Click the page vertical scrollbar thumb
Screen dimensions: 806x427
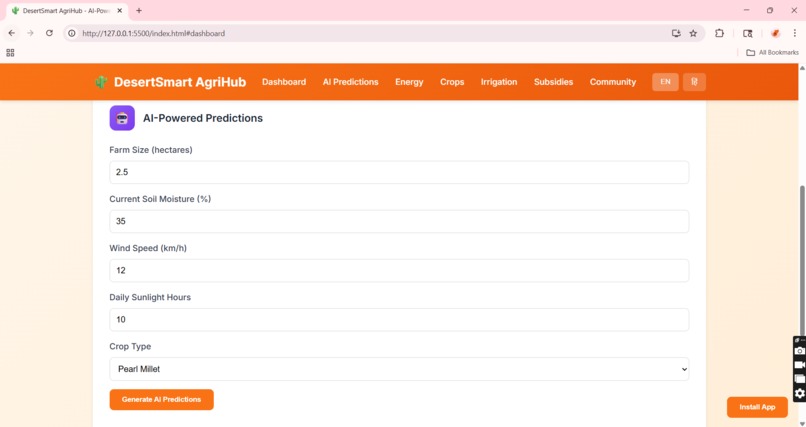(x=802, y=259)
